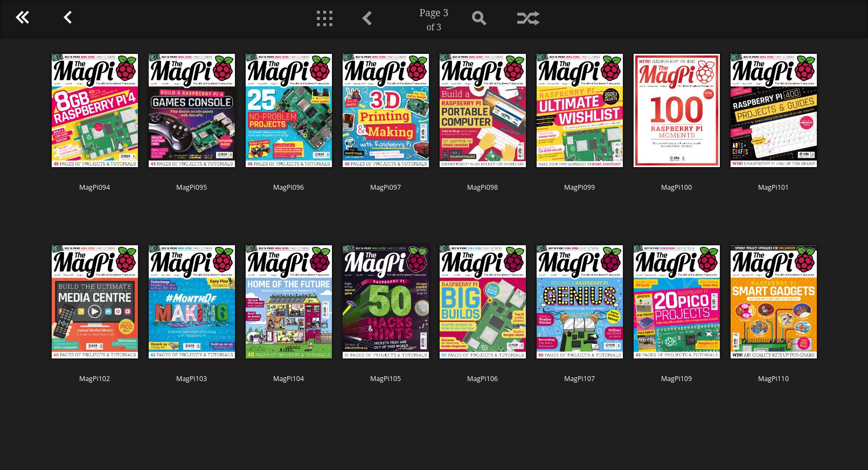
Task: Open the MagPi110 Smart Gadgets cover
Action: click(774, 302)
